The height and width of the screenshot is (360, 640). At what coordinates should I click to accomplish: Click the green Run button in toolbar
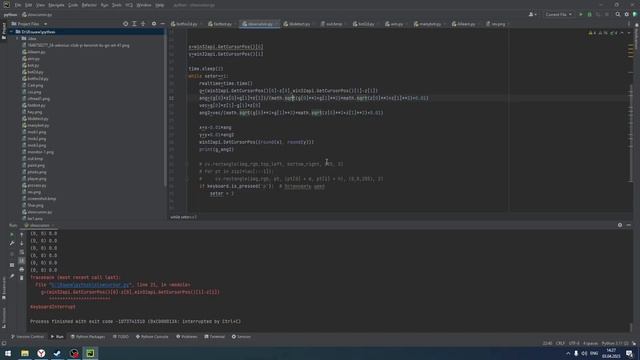click(581, 14)
